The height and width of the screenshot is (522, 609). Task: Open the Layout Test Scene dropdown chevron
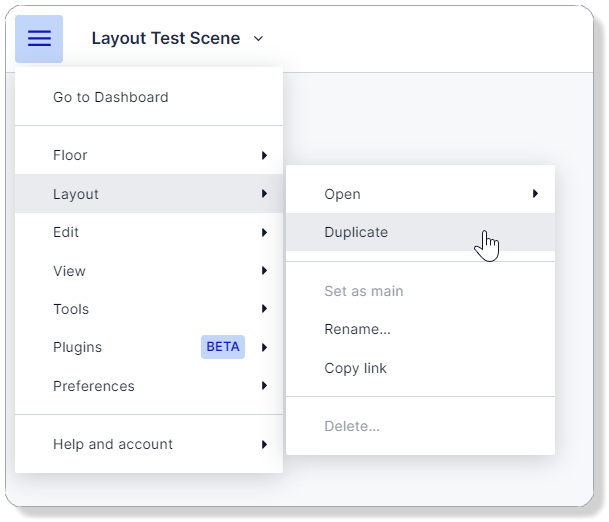coord(258,39)
